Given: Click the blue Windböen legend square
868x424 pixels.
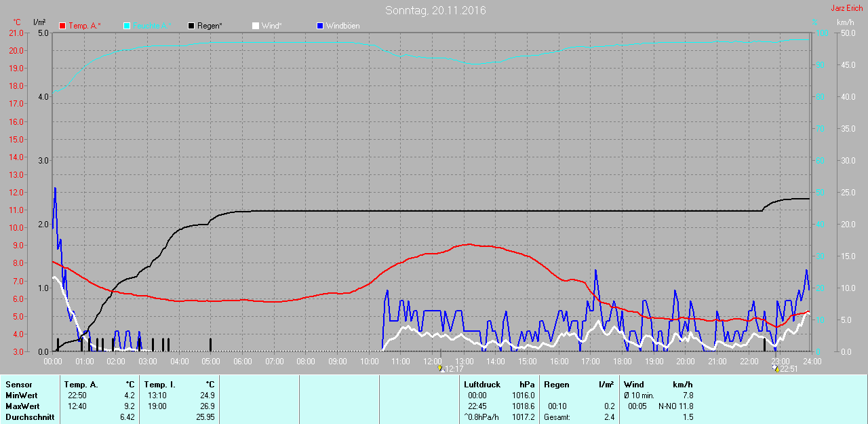Looking at the screenshot, I should click(320, 26).
